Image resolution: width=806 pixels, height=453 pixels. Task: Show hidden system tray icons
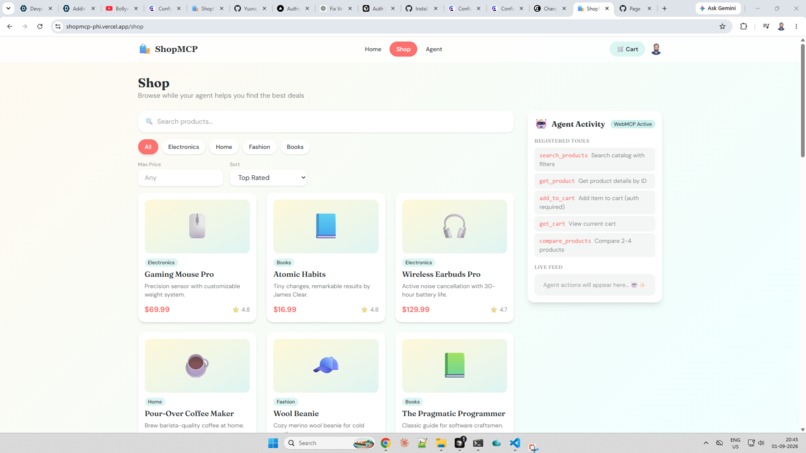[706, 443]
